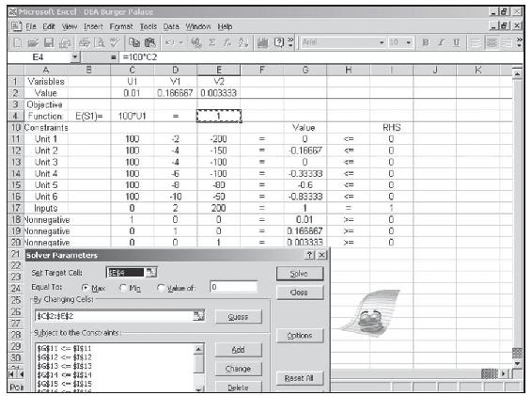Open Print Preview from the toolbar
Screen dimensions: 532x396
coord(100,42)
